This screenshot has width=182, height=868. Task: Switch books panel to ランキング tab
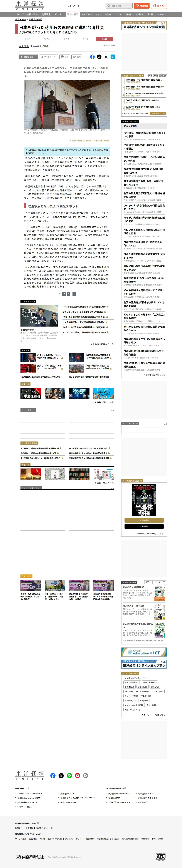pos(159,582)
